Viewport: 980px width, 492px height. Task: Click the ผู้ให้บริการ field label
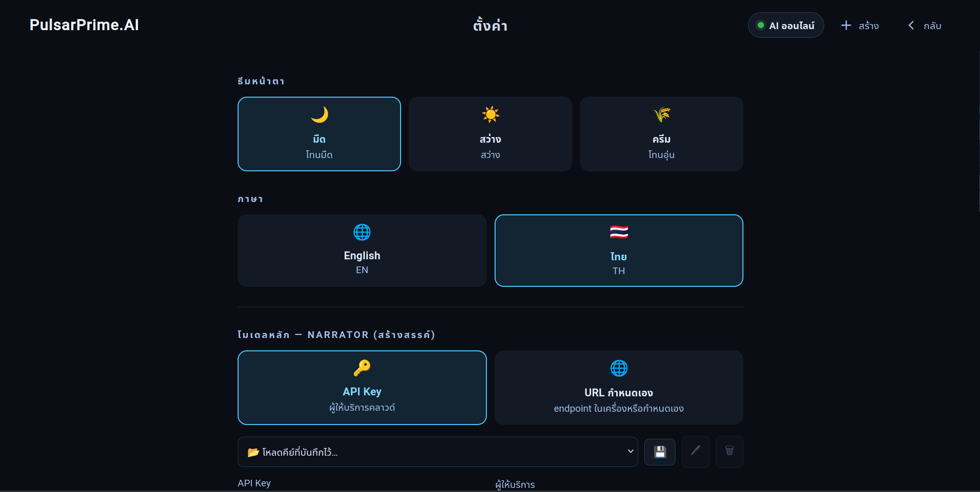[x=515, y=484]
